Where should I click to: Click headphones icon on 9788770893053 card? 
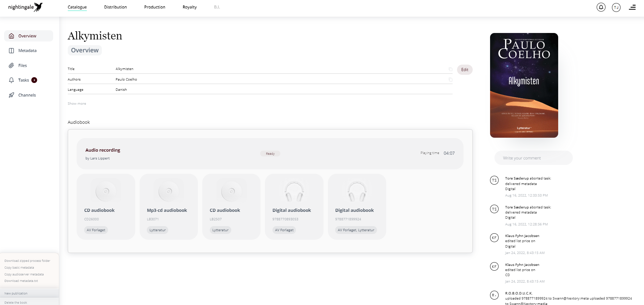294,191
